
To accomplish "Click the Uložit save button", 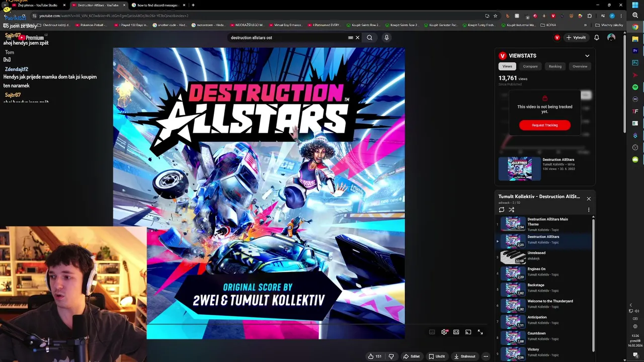I will (x=437, y=356).
